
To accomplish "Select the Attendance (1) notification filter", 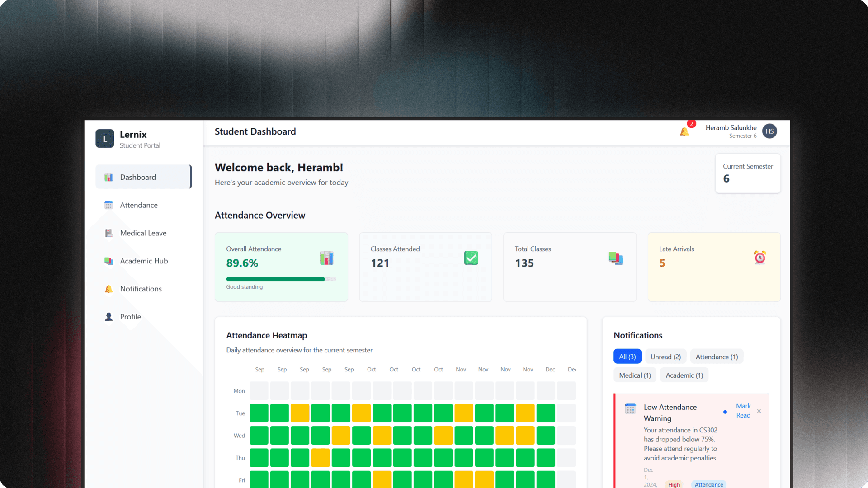I will [x=717, y=357].
